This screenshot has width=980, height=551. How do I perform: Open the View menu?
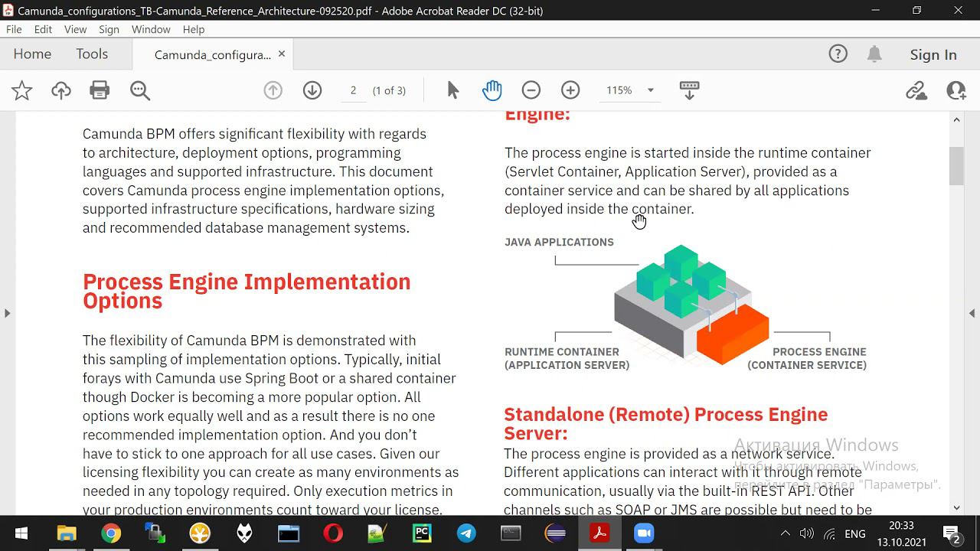pos(75,29)
